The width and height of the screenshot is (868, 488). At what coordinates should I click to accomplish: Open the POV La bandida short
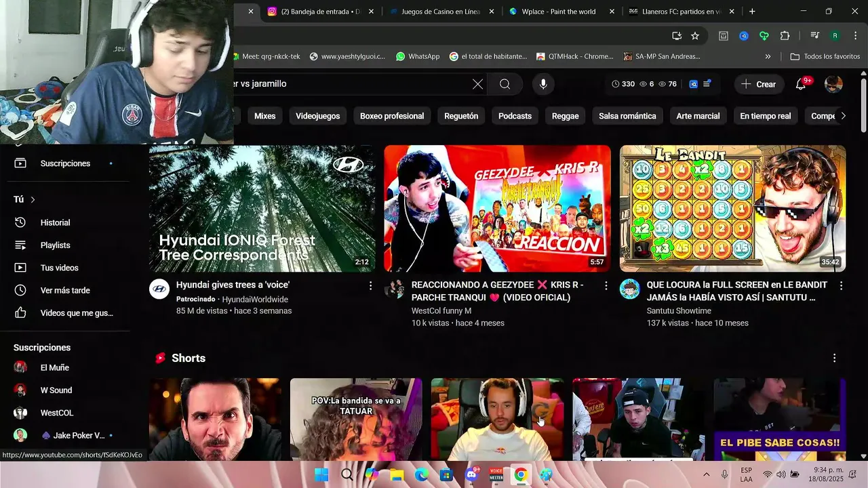click(x=356, y=419)
